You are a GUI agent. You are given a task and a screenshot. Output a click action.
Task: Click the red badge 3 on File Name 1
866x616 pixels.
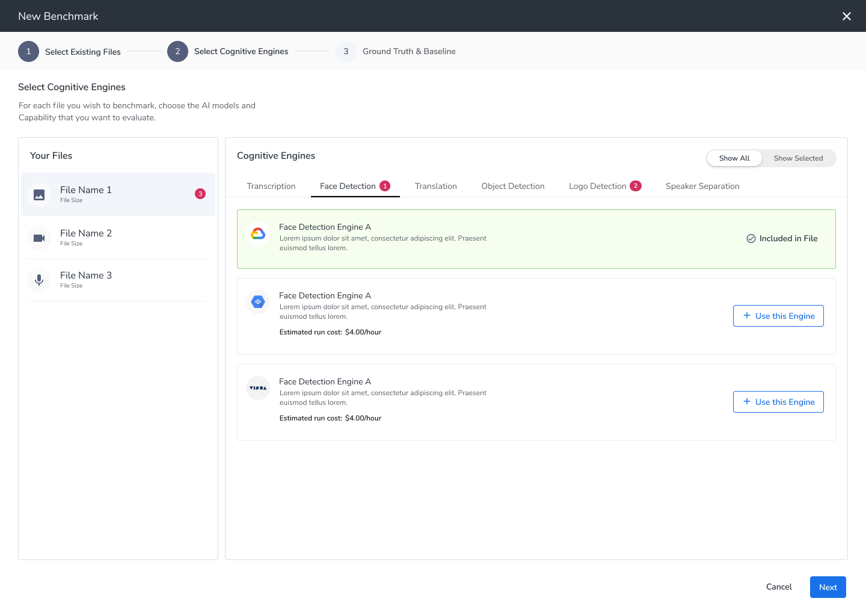pos(200,194)
